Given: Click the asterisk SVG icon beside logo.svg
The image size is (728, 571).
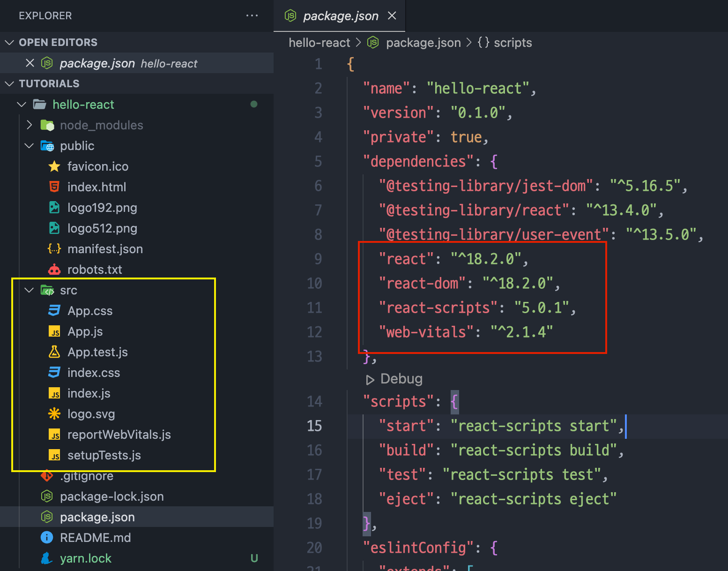Looking at the screenshot, I should point(54,414).
